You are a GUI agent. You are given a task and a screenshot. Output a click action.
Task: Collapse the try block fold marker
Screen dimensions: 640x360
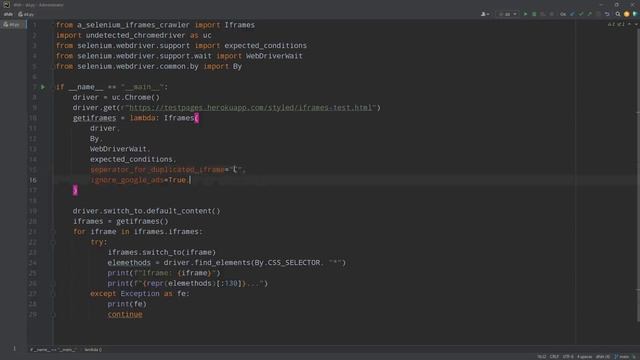[x=53, y=242]
